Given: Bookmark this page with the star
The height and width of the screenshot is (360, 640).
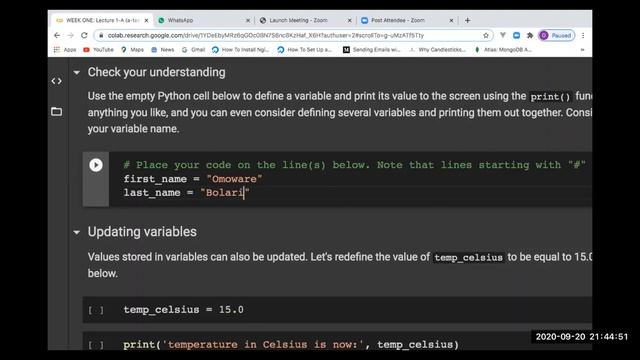Looking at the screenshot, I should 486,36.
